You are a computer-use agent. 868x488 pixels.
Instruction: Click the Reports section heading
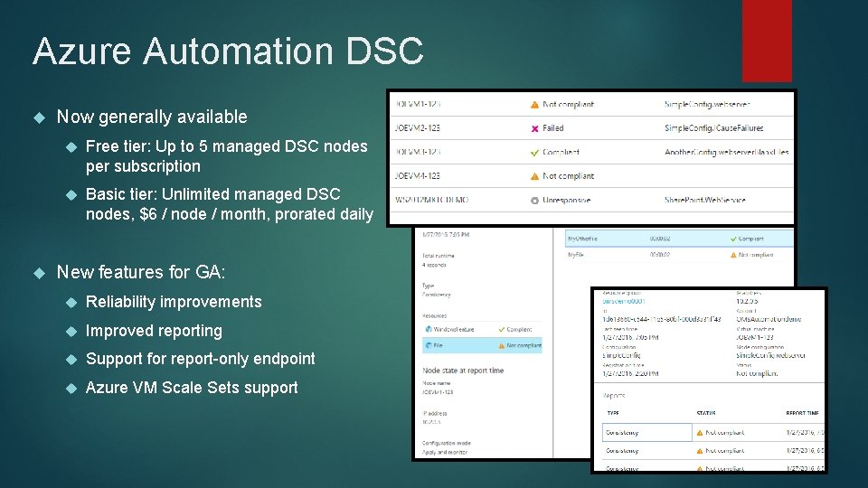point(613,396)
